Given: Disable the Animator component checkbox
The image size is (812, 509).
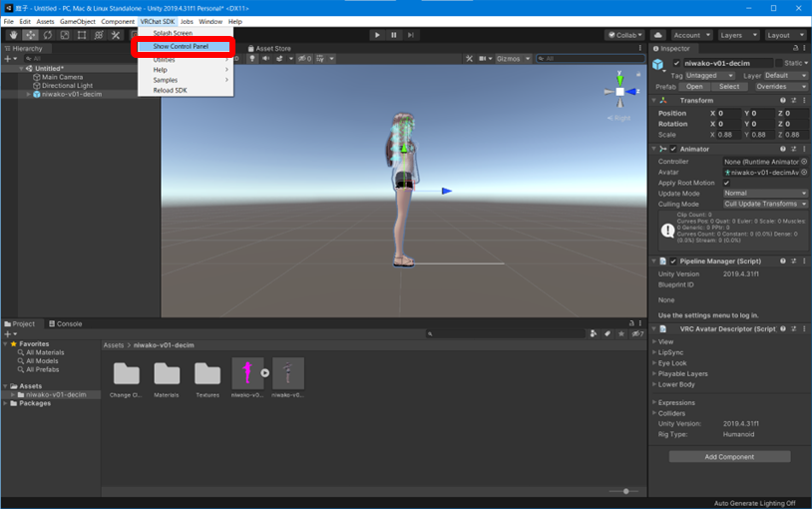Looking at the screenshot, I should click(x=673, y=149).
